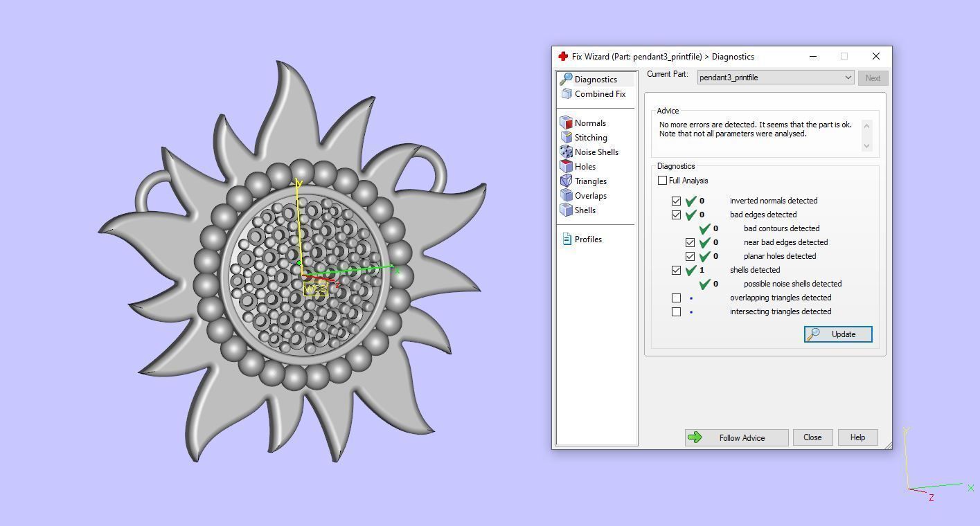Click the Close button
The height and width of the screenshot is (526, 980).
pos(812,437)
